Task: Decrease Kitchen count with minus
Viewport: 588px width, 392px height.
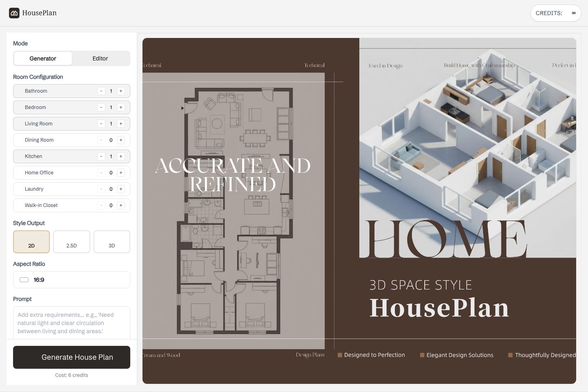Action: point(101,156)
